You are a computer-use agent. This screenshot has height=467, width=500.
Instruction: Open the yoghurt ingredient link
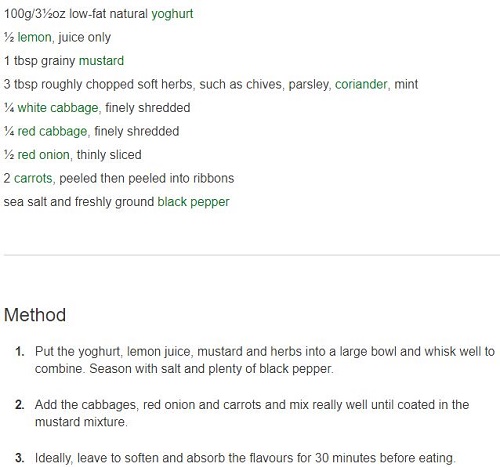[172, 14]
